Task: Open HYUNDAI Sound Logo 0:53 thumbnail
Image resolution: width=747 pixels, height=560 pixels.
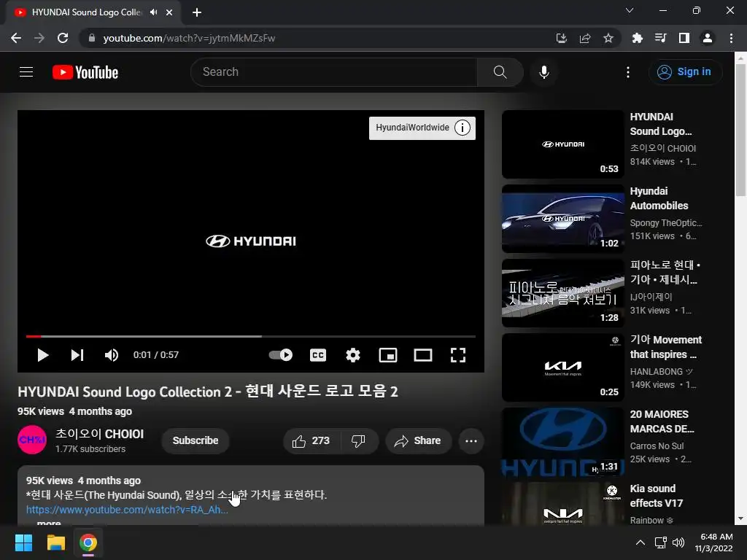Action: point(562,144)
